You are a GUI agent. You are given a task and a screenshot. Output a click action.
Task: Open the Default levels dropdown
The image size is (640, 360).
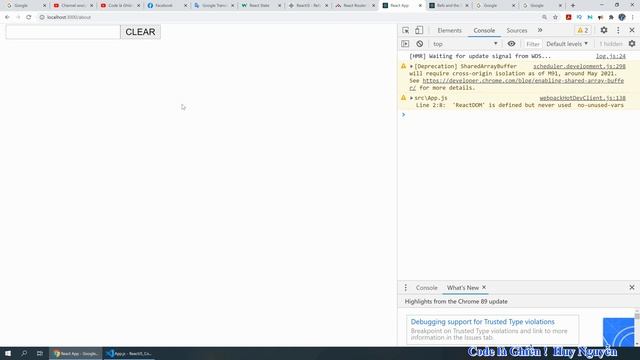(567, 44)
